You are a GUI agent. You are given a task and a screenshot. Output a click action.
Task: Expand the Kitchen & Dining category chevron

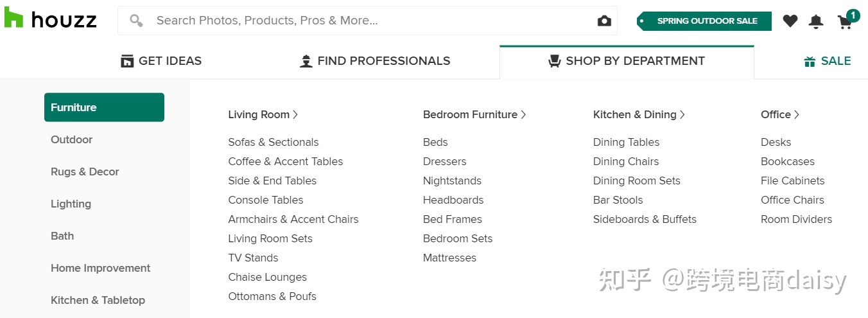pyautogui.click(x=682, y=114)
